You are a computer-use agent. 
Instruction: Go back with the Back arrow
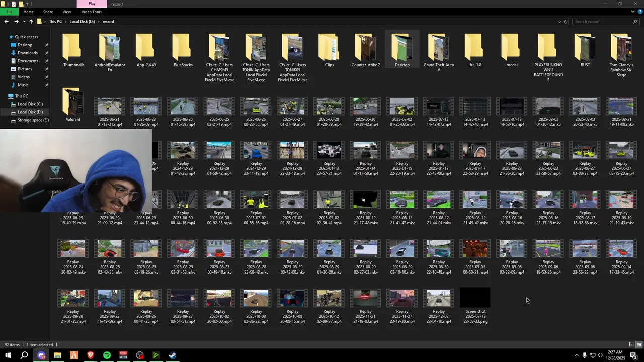point(6,22)
